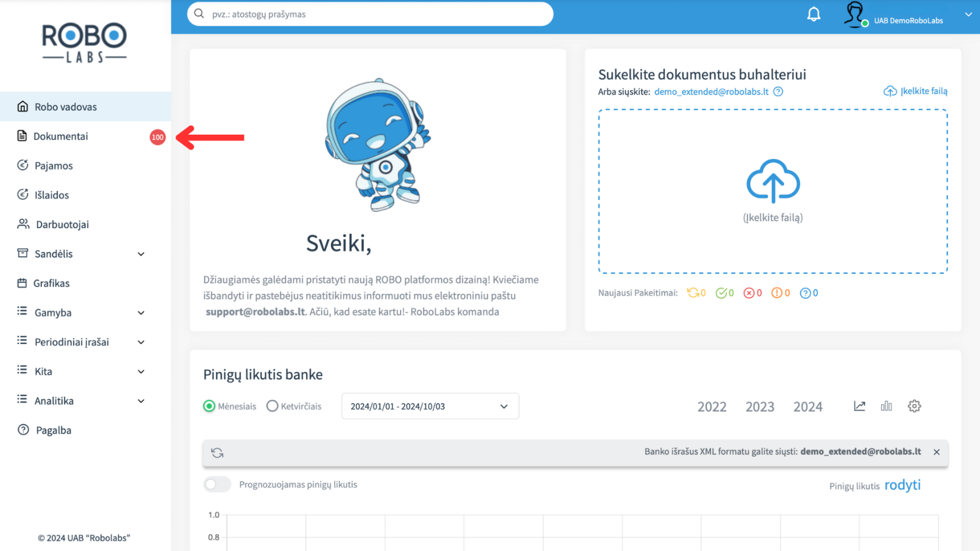Select the Mėnesiais radio option
Viewport: 980px width, 551px height.
pyautogui.click(x=209, y=406)
